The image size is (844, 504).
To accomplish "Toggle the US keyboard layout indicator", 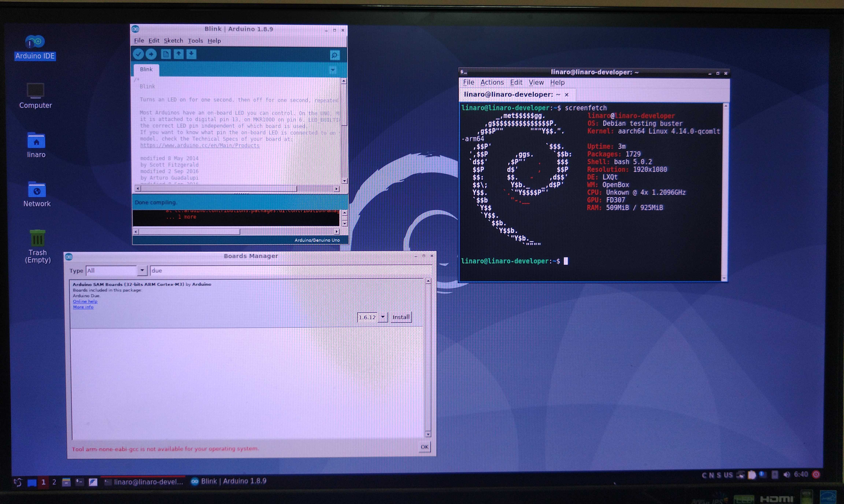I will pyautogui.click(x=728, y=475).
